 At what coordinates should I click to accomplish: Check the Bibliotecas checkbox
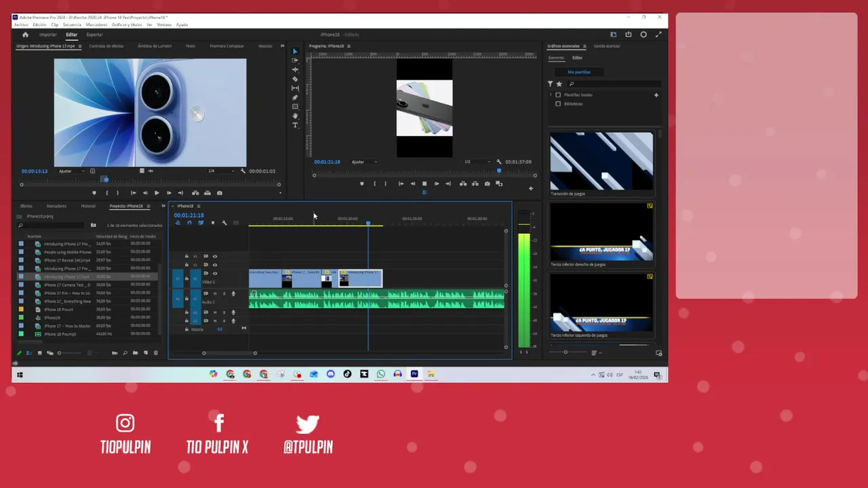558,104
